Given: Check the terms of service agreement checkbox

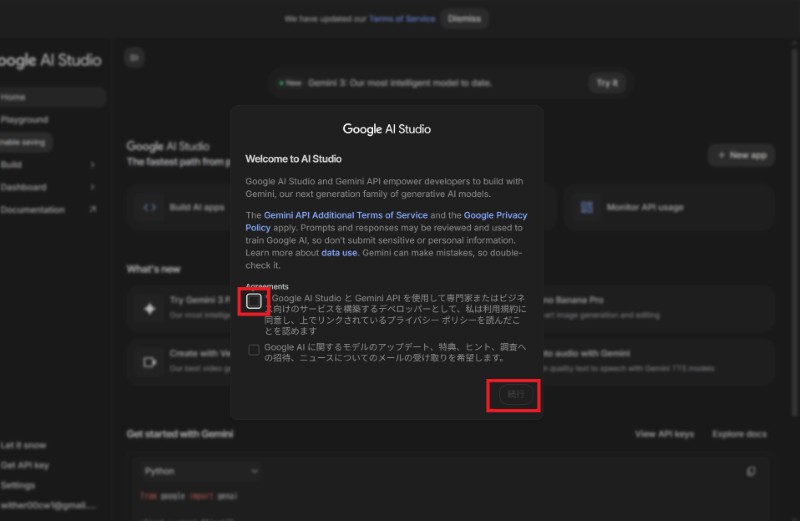Looking at the screenshot, I should (x=254, y=301).
